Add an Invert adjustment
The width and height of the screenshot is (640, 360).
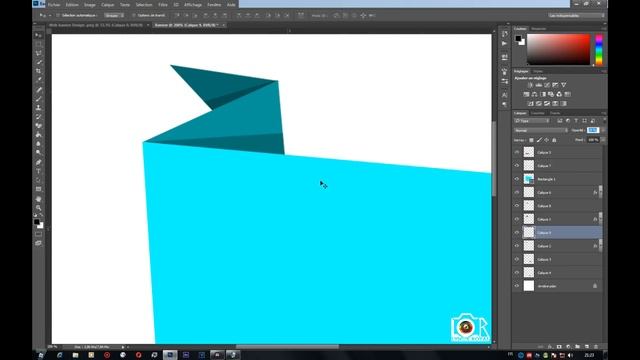tap(530, 104)
